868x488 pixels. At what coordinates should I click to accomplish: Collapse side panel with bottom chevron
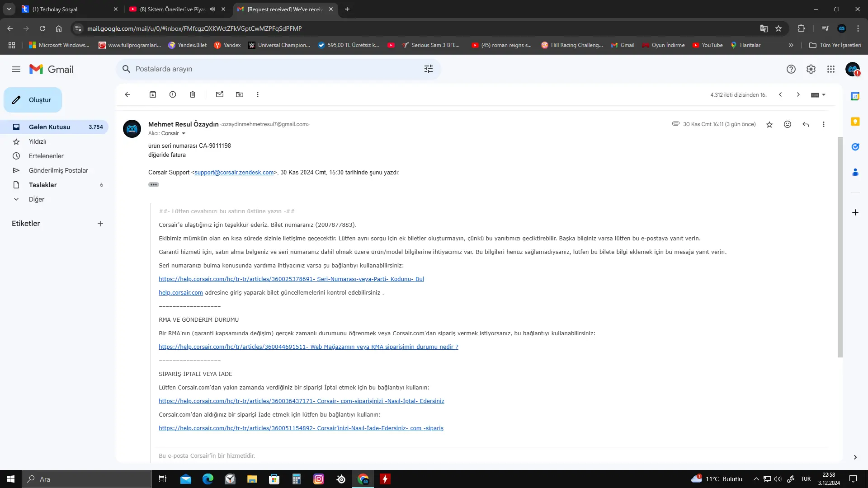[x=855, y=457]
